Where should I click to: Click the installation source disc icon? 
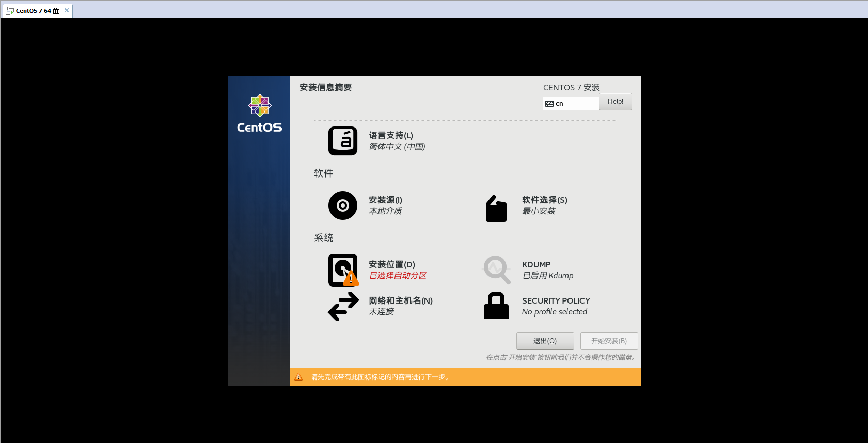[343, 205]
